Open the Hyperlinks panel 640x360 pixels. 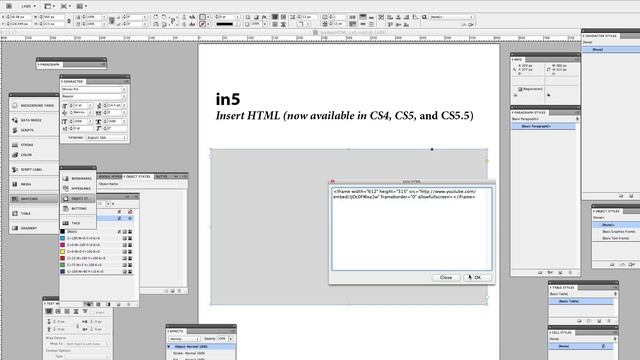(78, 189)
